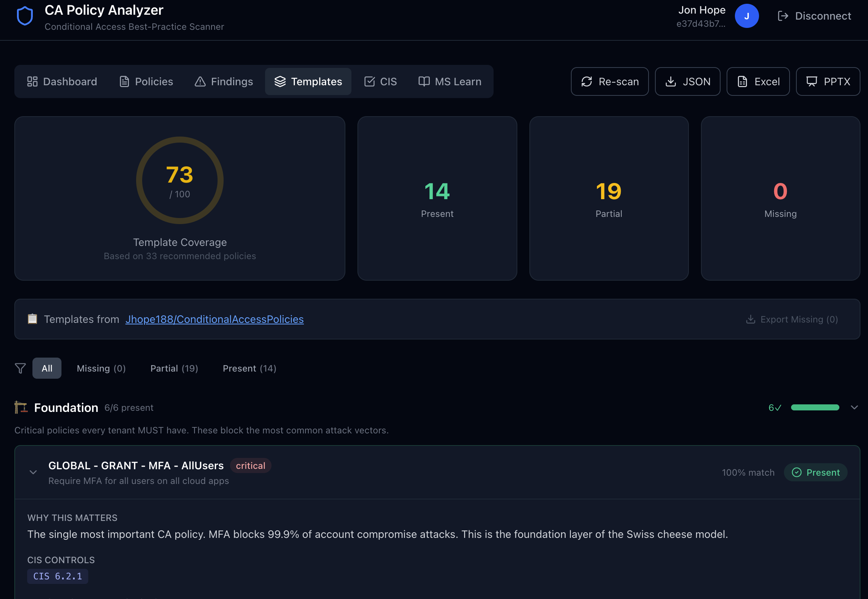
Task: Click the Foundation green progress bar
Action: pyautogui.click(x=815, y=407)
